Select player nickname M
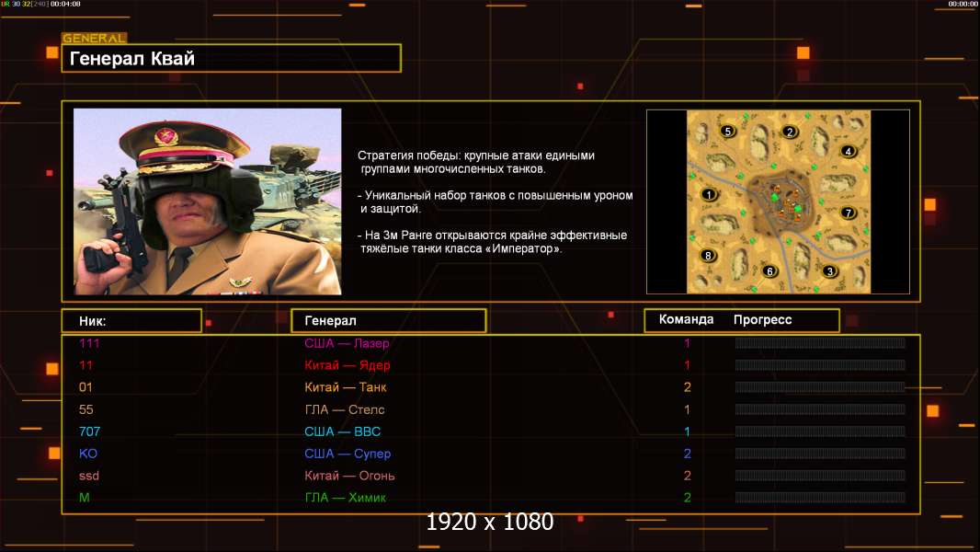 tap(85, 498)
